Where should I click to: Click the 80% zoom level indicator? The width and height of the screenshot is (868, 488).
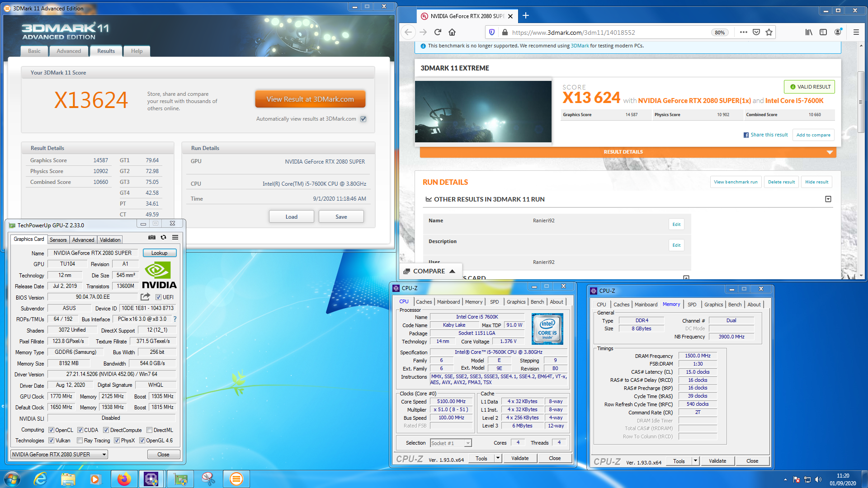[720, 33]
